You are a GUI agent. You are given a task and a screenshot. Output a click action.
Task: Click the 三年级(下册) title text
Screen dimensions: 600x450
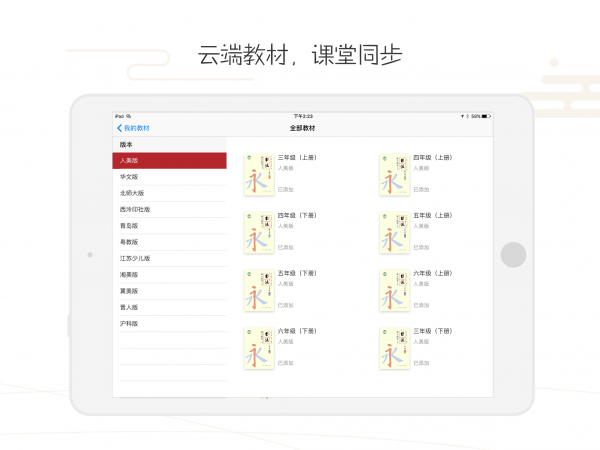tap(433, 331)
